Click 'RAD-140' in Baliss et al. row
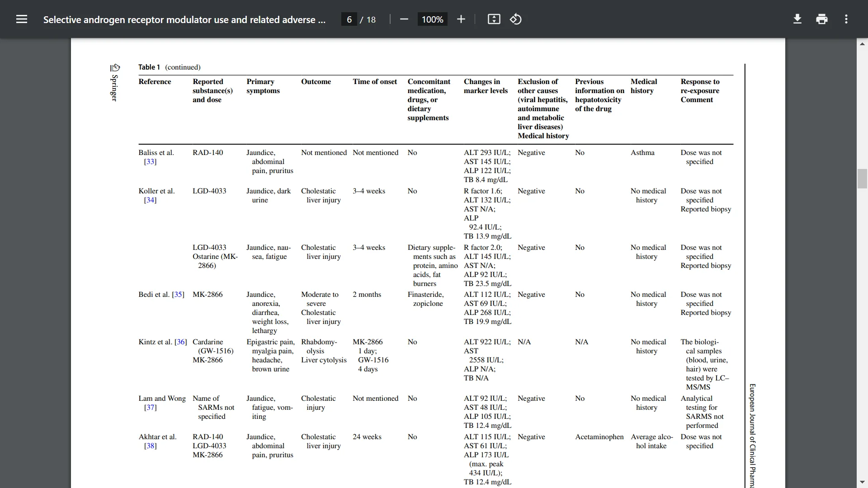Viewport: 868px width, 488px height. (208, 153)
